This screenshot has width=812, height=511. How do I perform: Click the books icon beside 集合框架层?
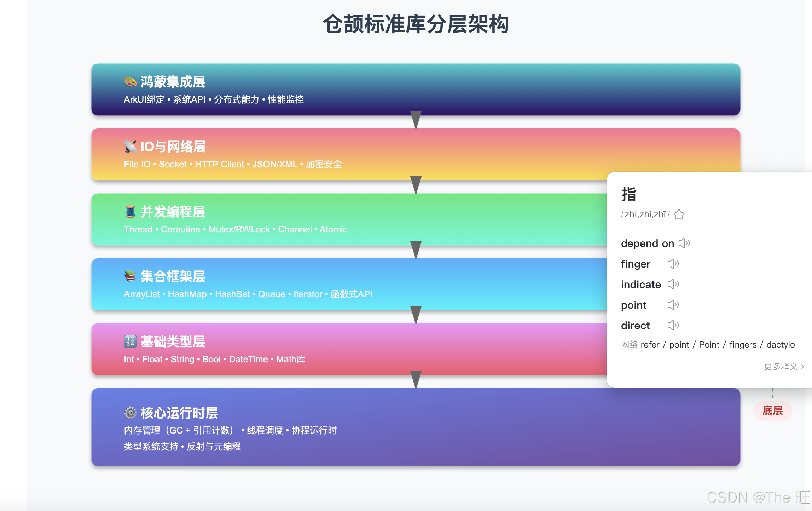point(130,276)
